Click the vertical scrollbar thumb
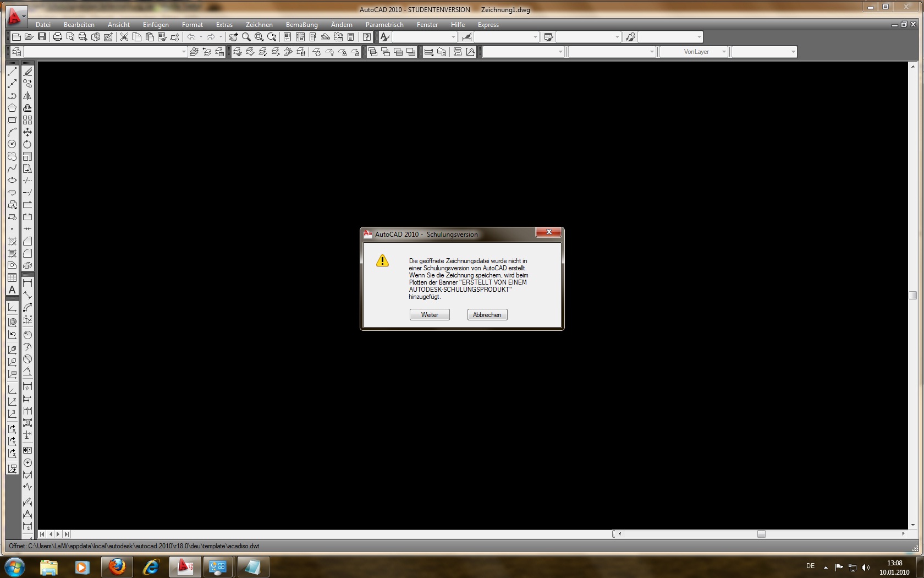 [x=913, y=296]
